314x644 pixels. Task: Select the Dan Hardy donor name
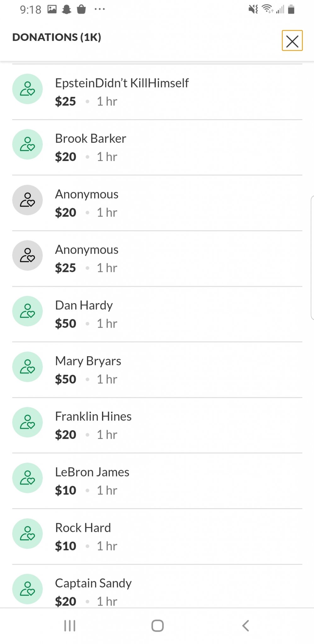tap(84, 305)
